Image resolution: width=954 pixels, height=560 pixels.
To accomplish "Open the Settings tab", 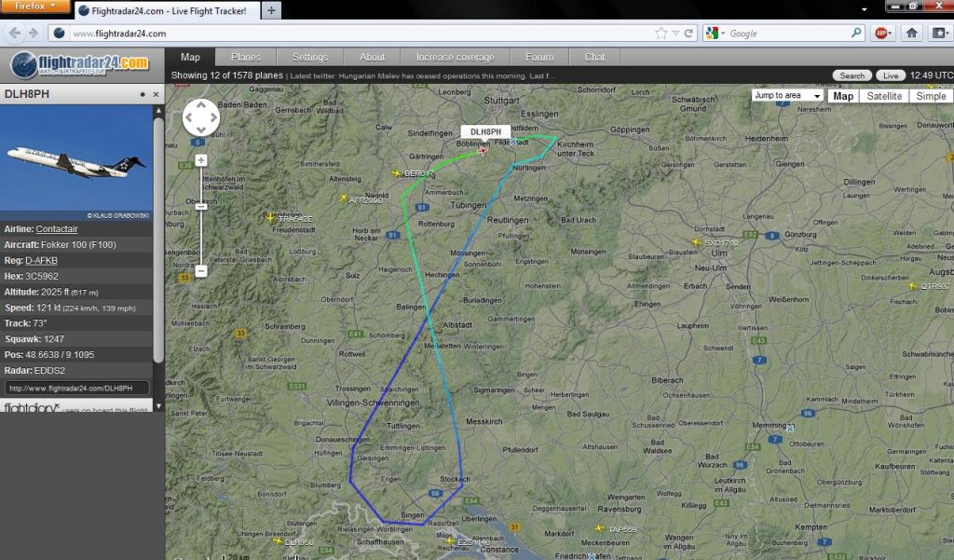I will click(x=310, y=57).
